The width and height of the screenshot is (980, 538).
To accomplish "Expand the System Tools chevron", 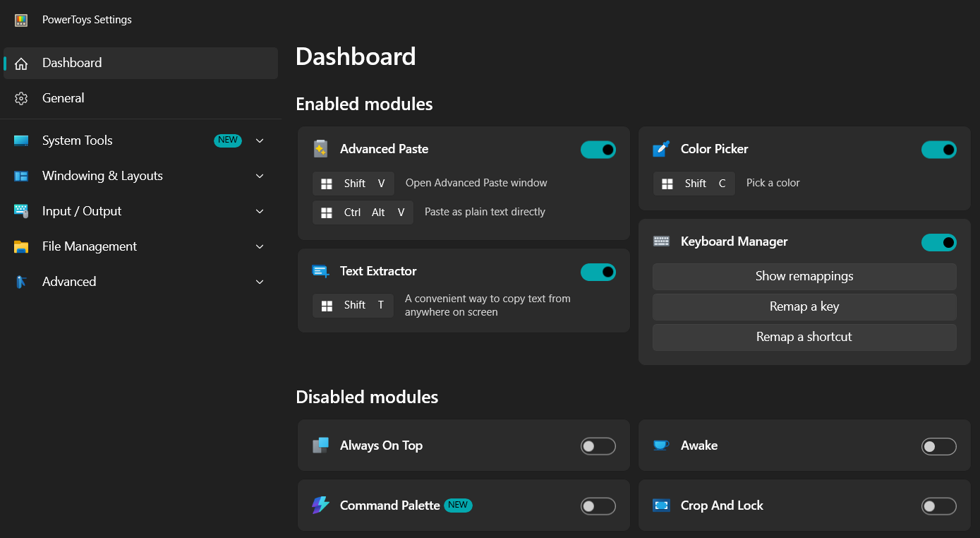I will (x=260, y=141).
